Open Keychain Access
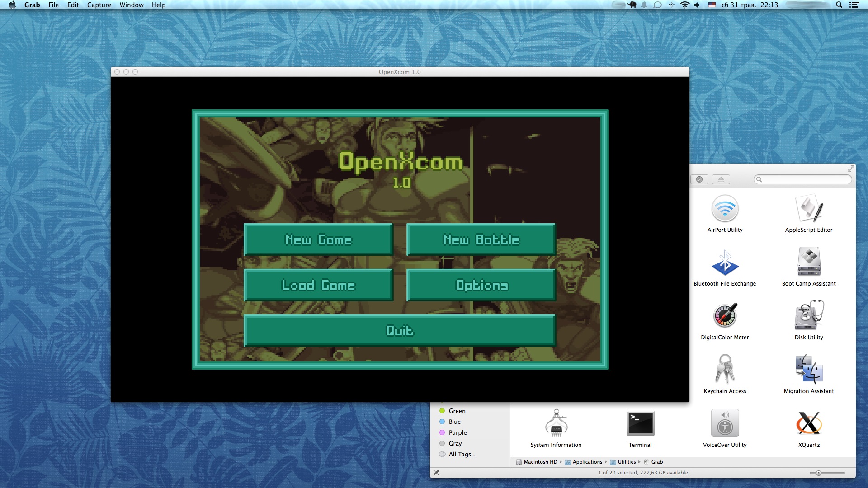 (724, 371)
